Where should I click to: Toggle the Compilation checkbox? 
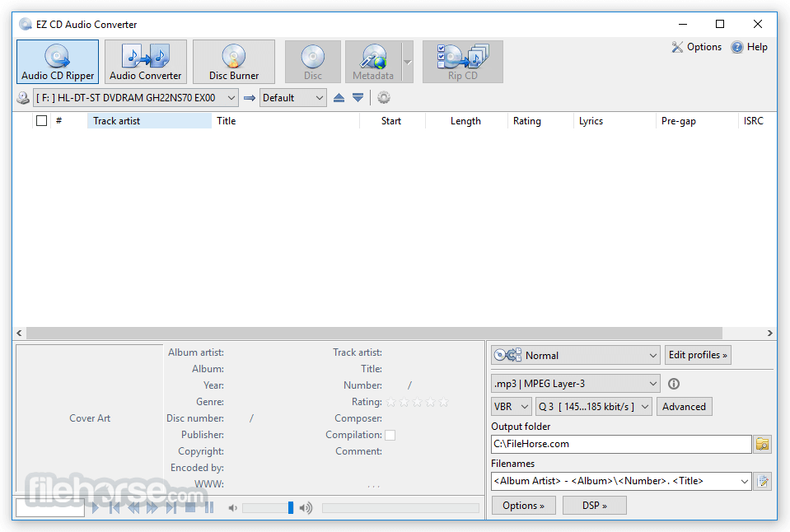pos(390,435)
